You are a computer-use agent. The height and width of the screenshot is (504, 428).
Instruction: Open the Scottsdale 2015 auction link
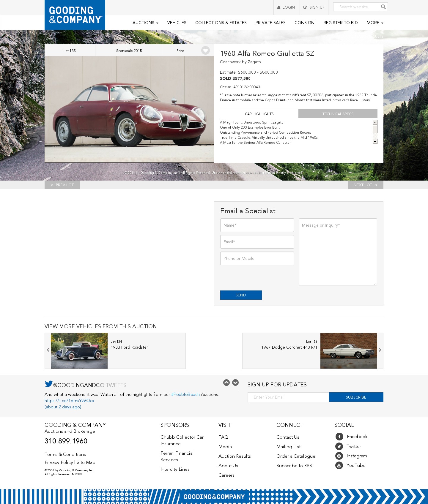coord(129,50)
